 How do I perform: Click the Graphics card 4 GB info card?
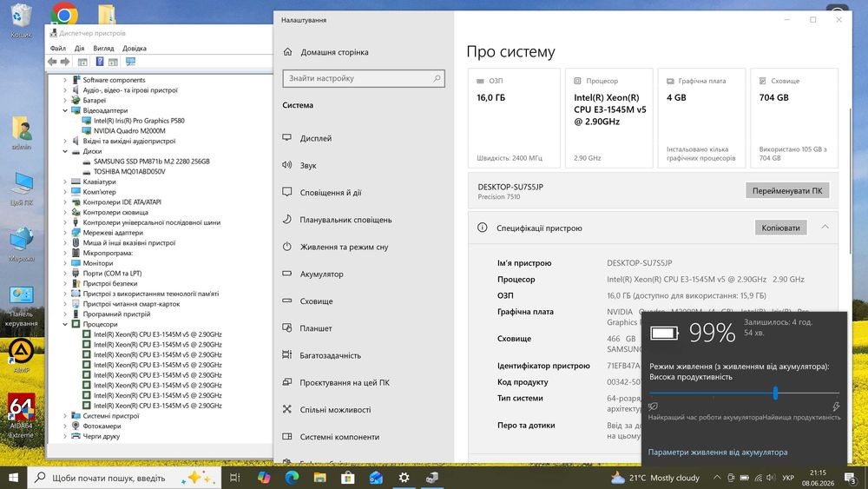[701, 118]
